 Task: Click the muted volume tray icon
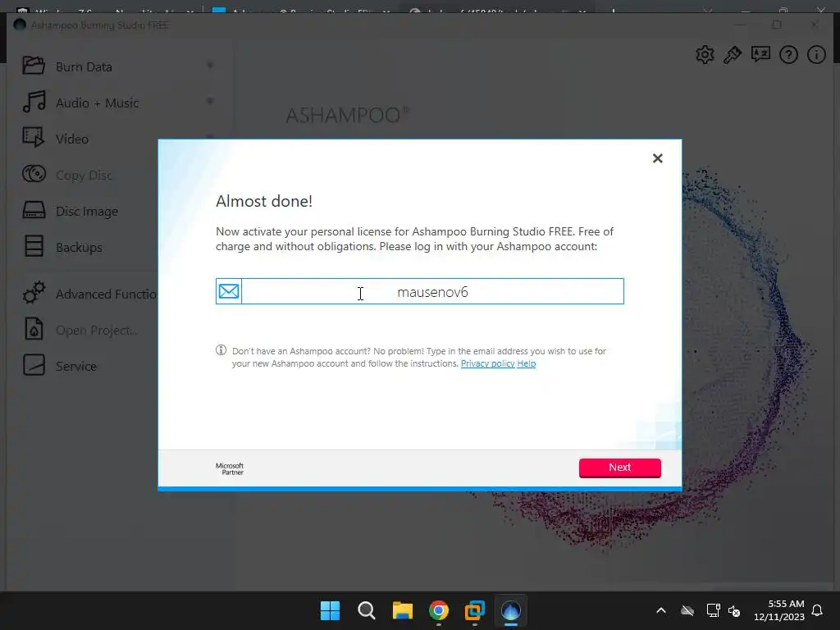(x=734, y=611)
